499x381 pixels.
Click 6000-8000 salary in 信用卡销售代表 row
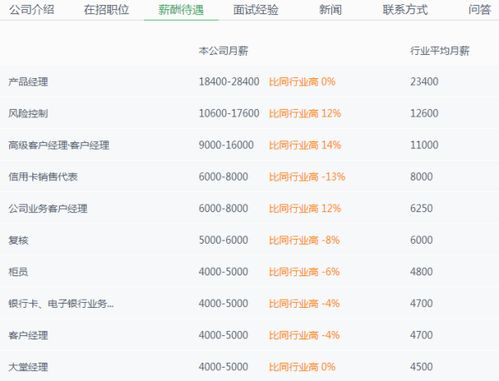click(223, 177)
